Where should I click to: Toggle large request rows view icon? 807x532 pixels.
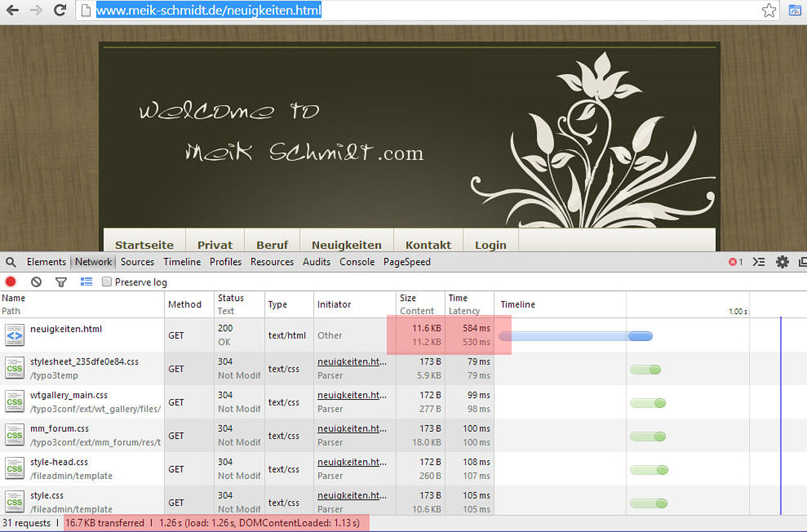(86, 282)
